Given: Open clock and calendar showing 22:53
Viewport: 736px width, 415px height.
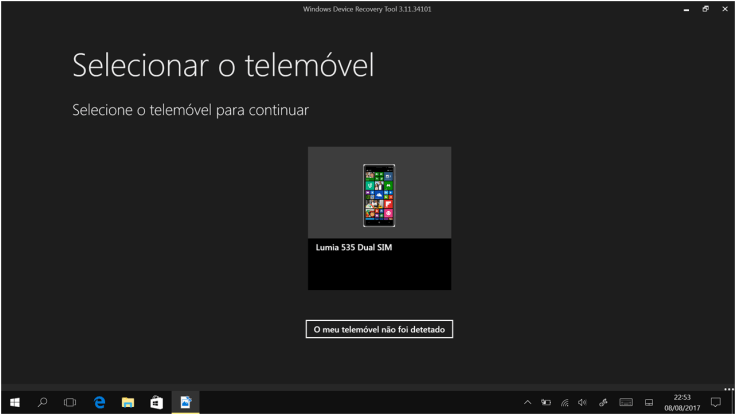Looking at the screenshot, I should [682, 402].
